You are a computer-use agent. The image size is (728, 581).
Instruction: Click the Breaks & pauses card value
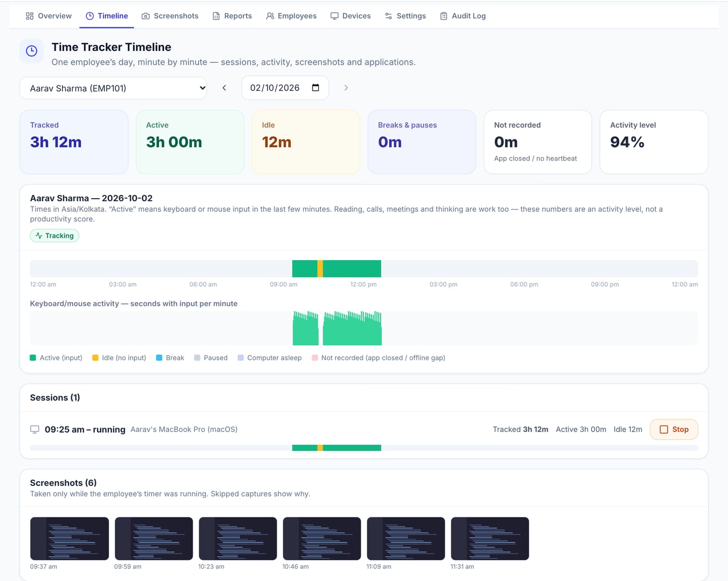390,142
